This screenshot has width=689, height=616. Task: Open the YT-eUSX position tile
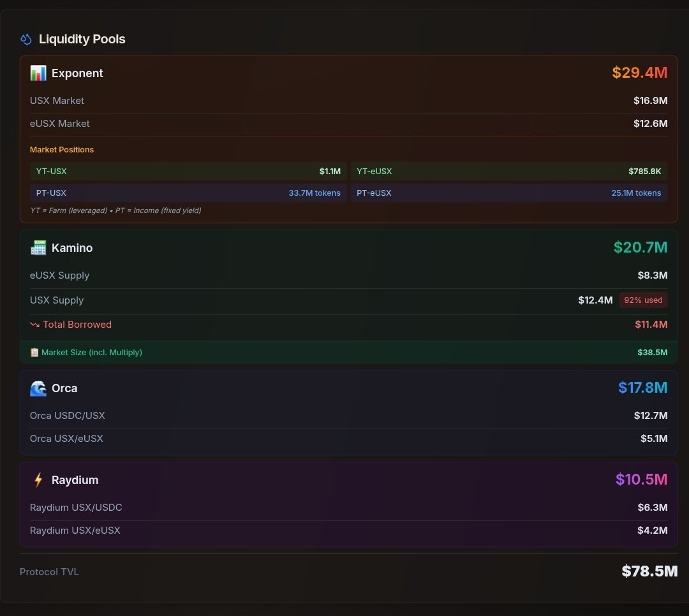coord(509,172)
